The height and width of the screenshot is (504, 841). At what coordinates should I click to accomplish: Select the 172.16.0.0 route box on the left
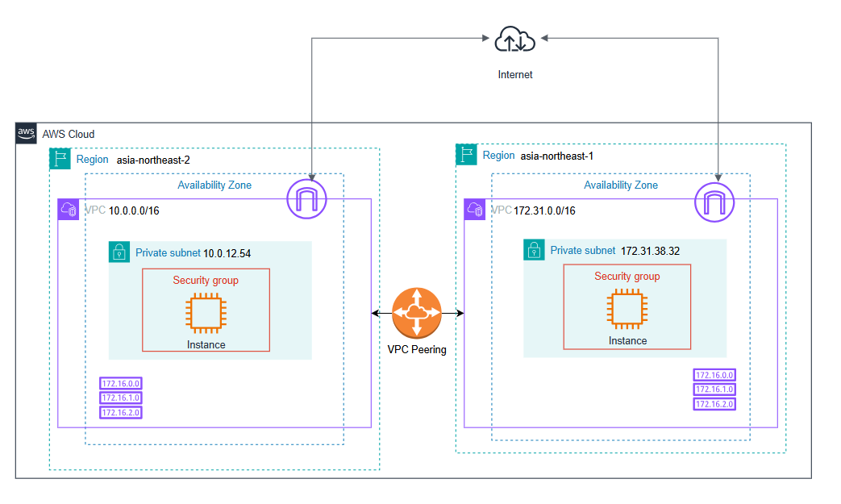pyautogui.click(x=120, y=383)
